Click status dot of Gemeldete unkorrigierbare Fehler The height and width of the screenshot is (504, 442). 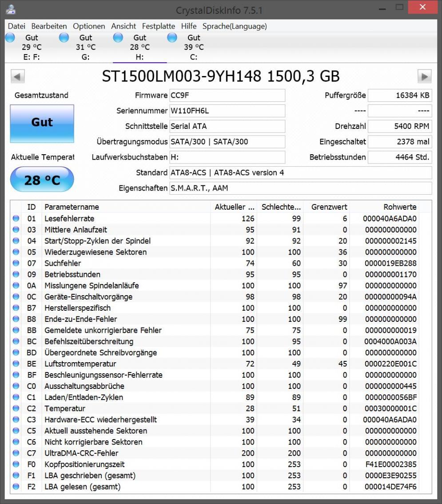16,330
